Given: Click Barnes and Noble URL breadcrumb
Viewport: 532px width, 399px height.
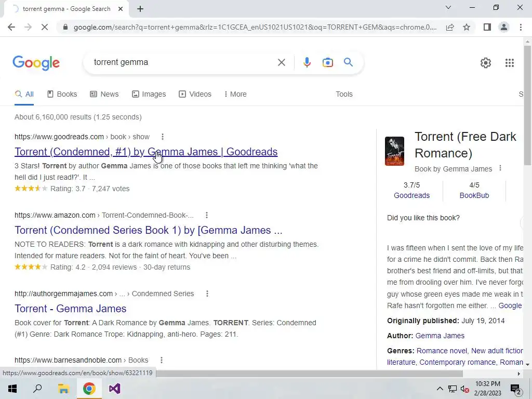Looking at the screenshot, I should 81,360.
